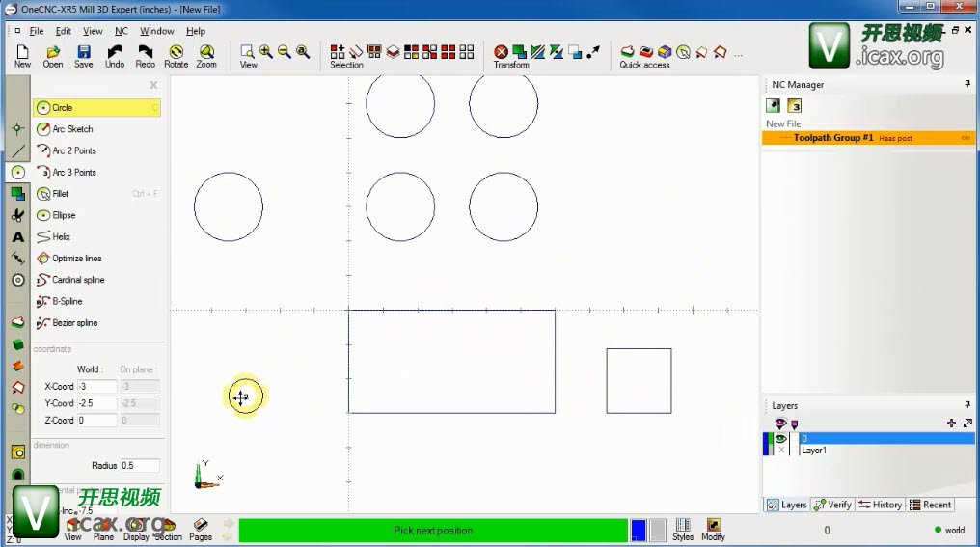Click the Y-Coord world input field

[96, 403]
